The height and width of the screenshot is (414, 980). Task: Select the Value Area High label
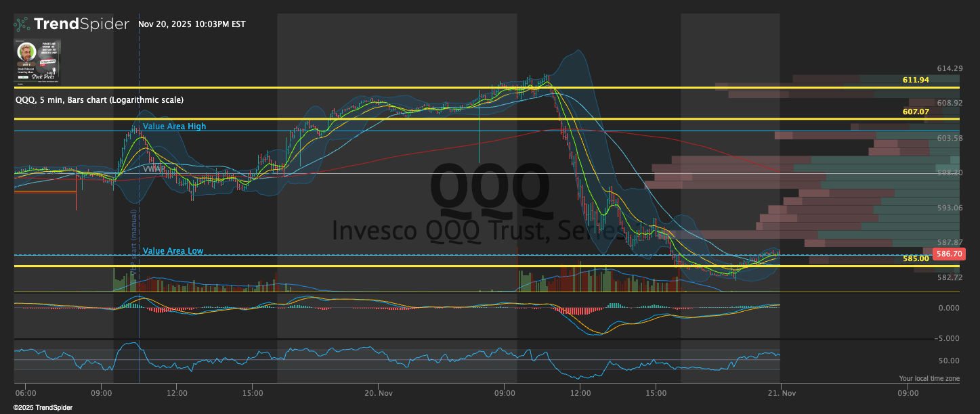pos(174,127)
